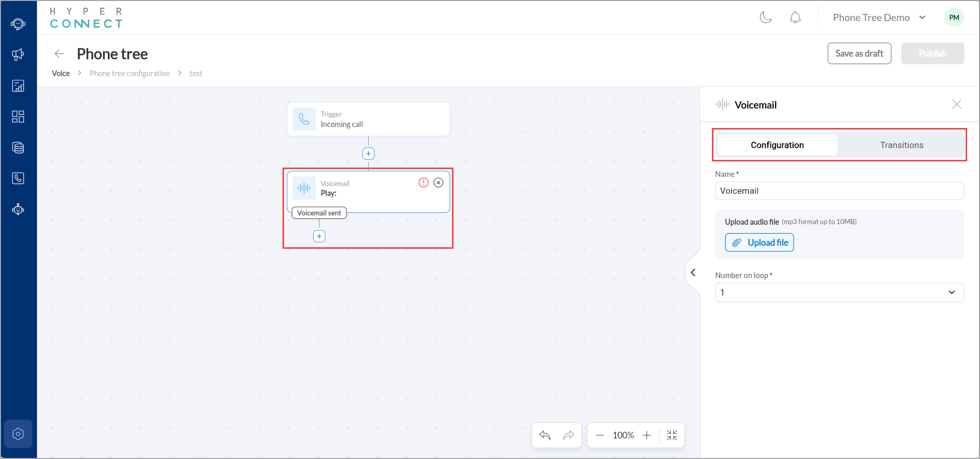980x459 pixels.
Task: Click the Upload file button
Action: 759,243
